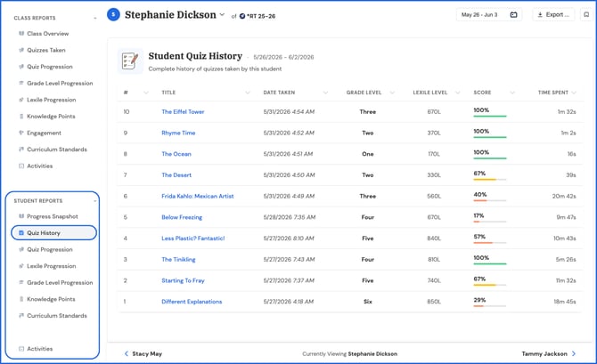Image resolution: width=597 pixels, height=364 pixels.
Task: Open Class Overview report
Action: tap(47, 34)
